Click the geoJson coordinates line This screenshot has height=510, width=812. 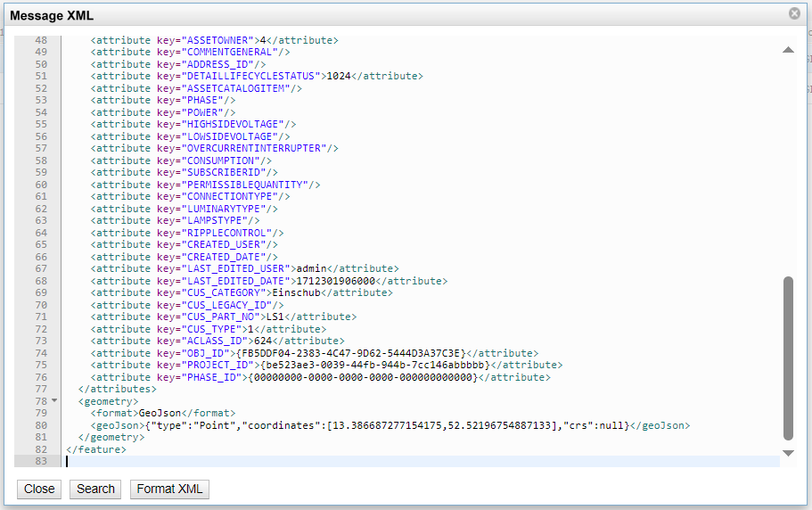coord(390,425)
